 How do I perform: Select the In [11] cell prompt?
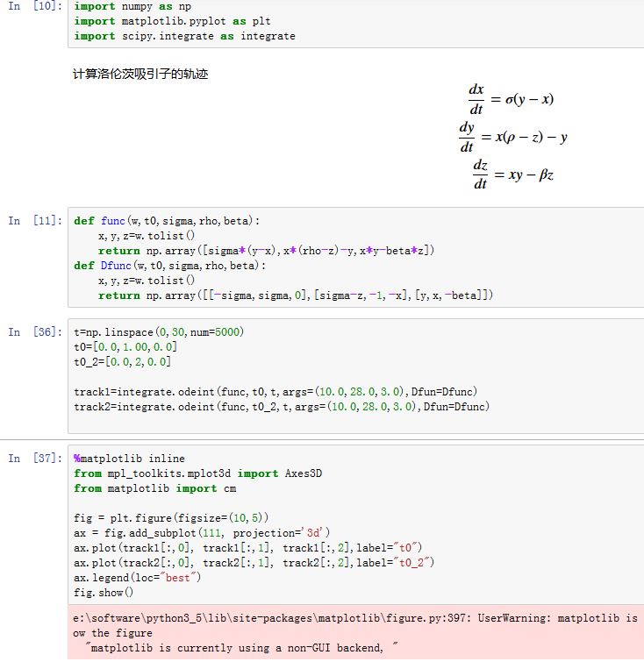coord(34,221)
